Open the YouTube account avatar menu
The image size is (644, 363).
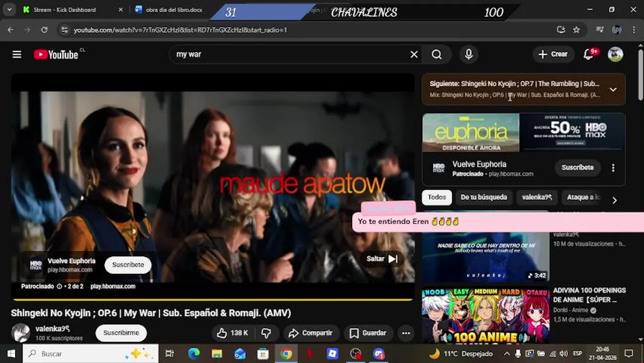coord(616,54)
